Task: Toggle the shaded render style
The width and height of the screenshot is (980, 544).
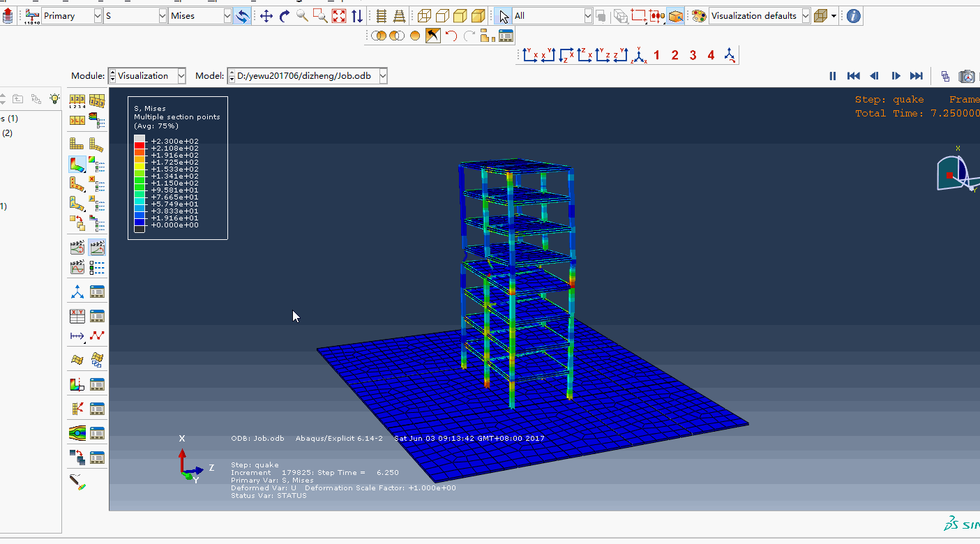Action: point(478,16)
